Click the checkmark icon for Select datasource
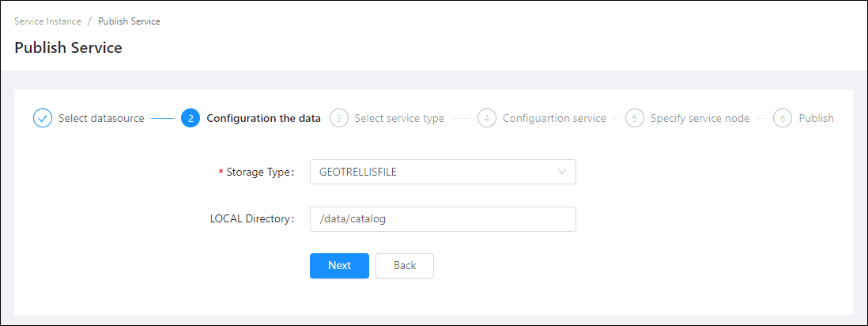Image resolution: width=868 pixels, height=326 pixels. (43, 118)
